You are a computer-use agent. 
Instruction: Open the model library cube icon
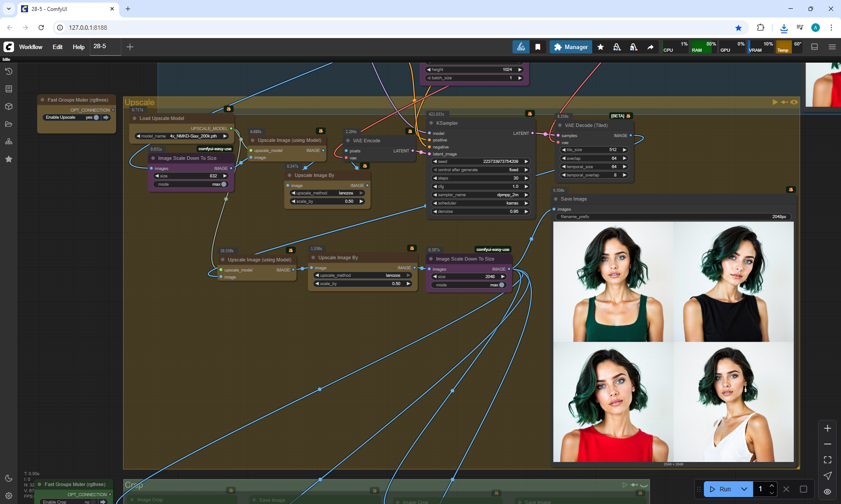point(8,106)
